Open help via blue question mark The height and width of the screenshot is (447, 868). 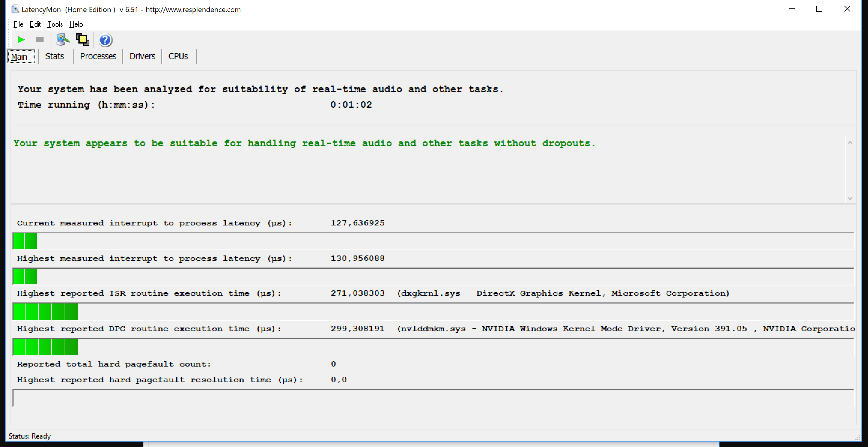[105, 40]
